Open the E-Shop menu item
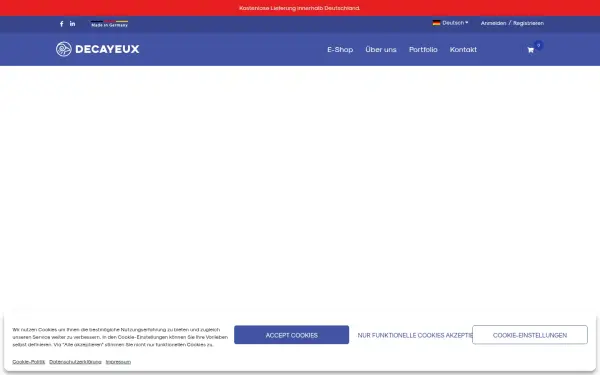Image resolution: width=600 pixels, height=375 pixels. point(340,49)
